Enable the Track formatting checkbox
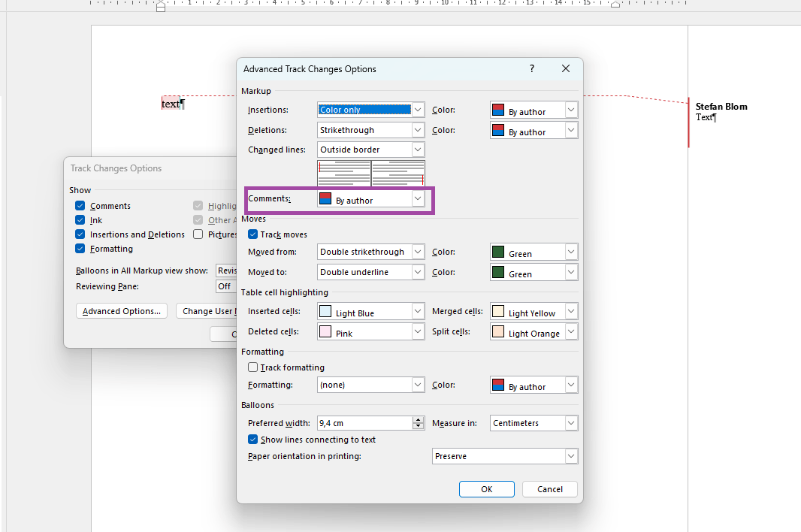 click(x=253, y=367)
